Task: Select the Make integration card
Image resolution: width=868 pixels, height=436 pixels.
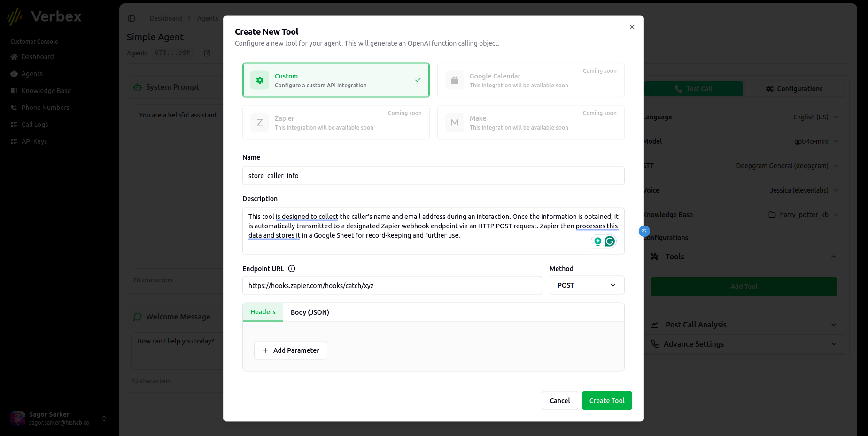Action: [531, 123]
